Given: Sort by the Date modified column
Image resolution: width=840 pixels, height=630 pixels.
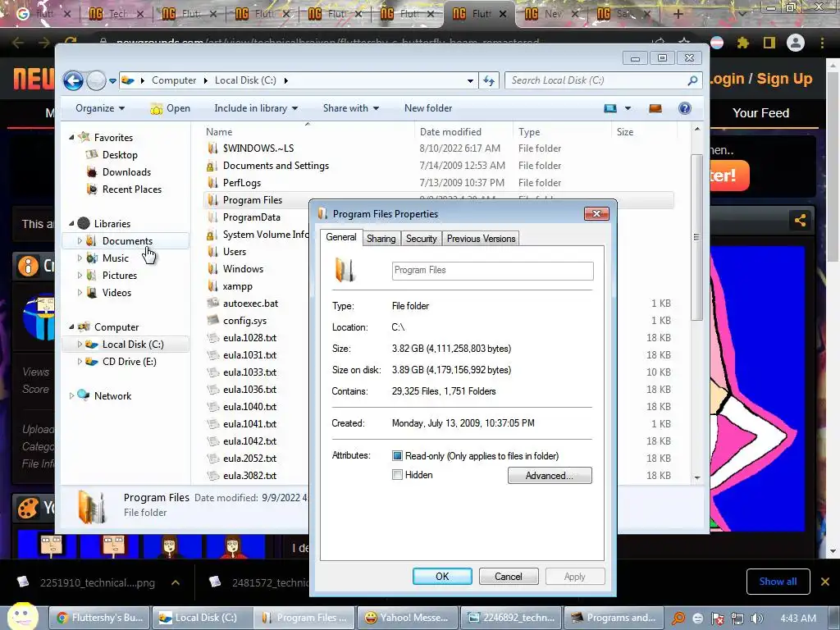Looking at the screenshot, I should point(450,132).
